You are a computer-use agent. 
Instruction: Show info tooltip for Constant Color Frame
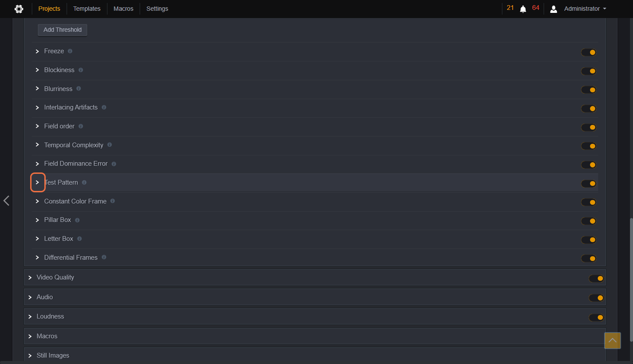[113, 201]
